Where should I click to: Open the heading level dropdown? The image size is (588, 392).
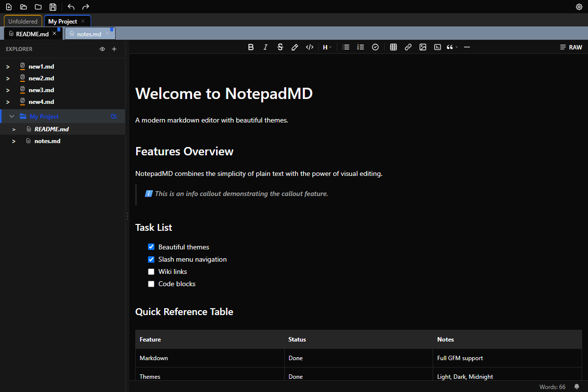[326, 47]
